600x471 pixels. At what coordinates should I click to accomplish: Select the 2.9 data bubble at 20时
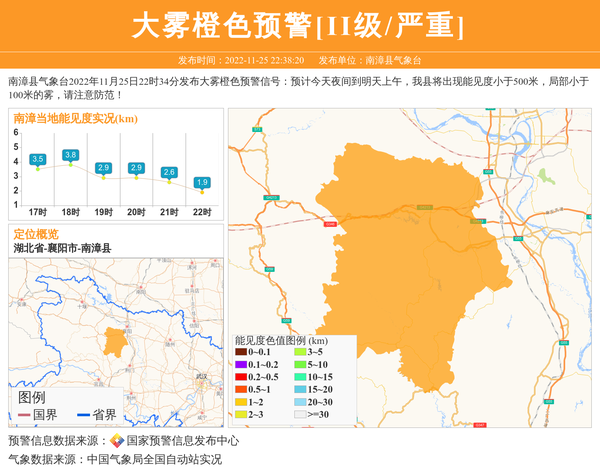point(137,167)
